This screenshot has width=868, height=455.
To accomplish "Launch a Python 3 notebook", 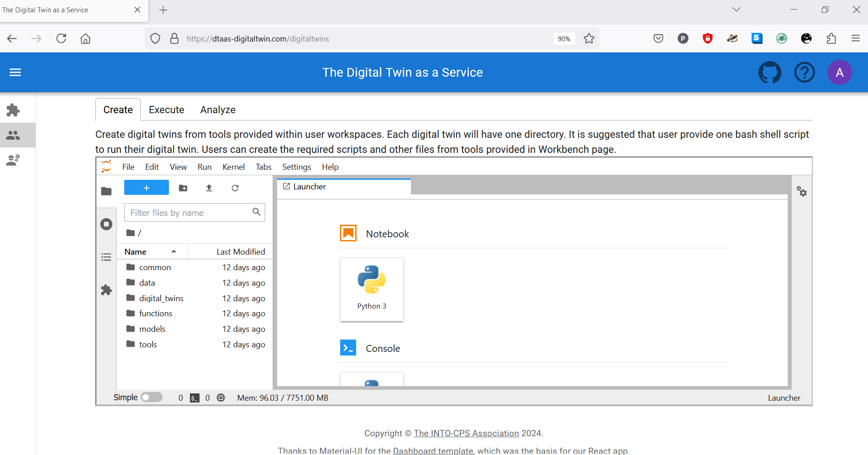I will point(372,289).
